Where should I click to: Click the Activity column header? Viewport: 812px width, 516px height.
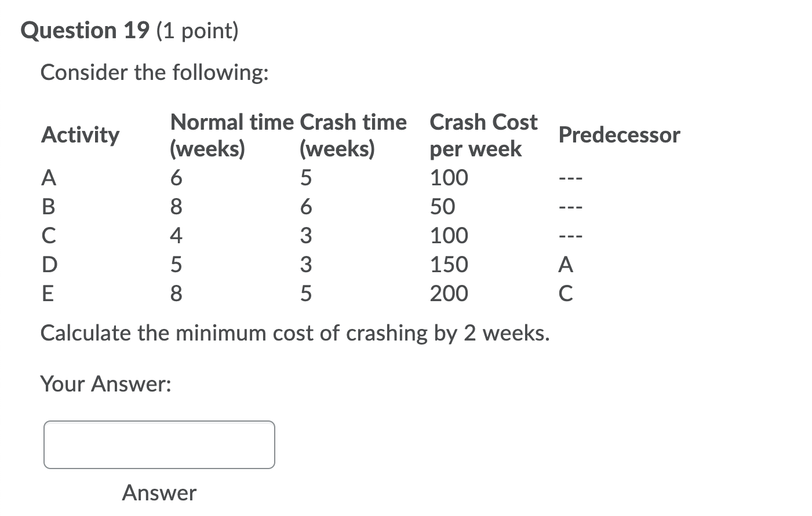pyautogui.click(x=79, y=135)
